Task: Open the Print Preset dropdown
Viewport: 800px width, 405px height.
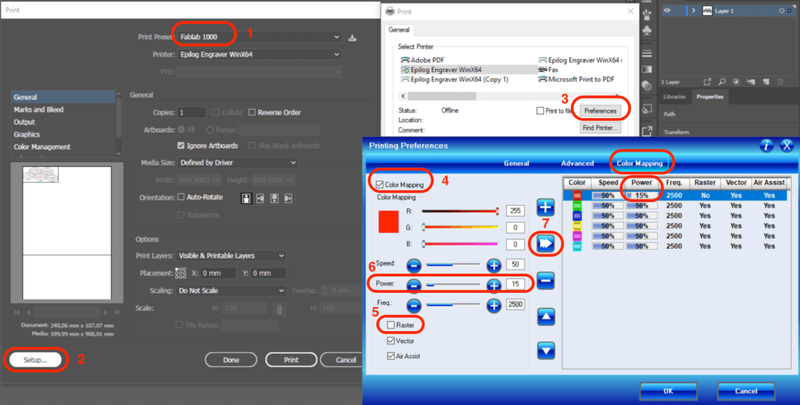Action: coord(262,38)
